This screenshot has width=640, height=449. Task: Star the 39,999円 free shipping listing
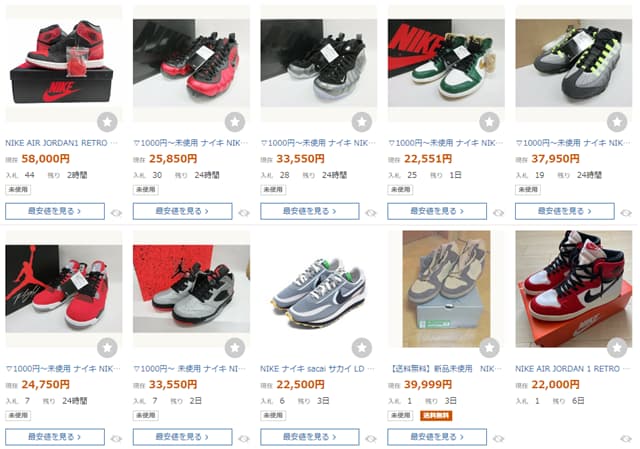click(x=489, y=347)
